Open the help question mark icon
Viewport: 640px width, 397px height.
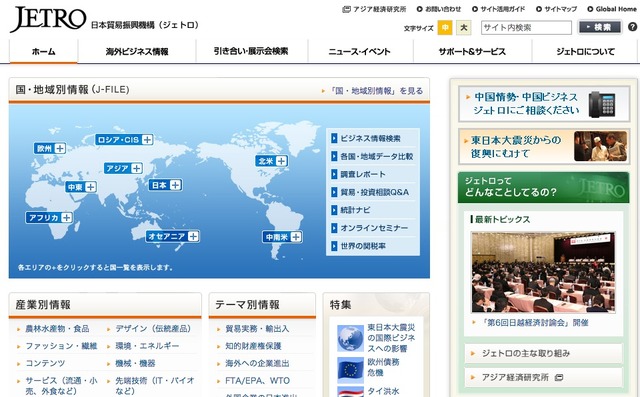click(632, 27)
